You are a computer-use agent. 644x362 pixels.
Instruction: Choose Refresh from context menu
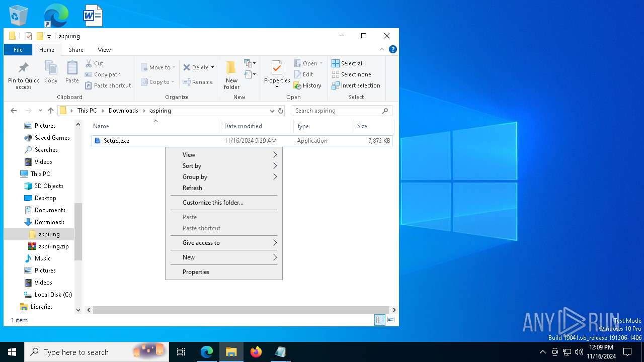tap(224, 188)
